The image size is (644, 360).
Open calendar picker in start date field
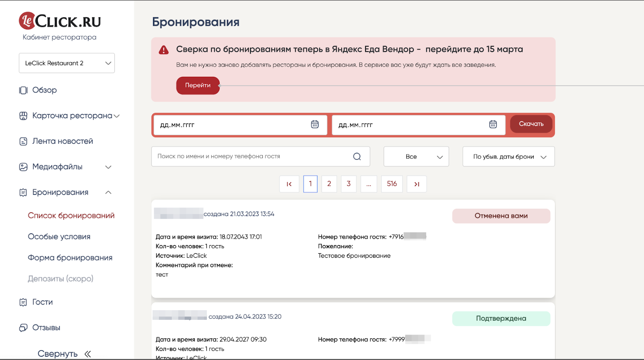(x=315, y=125)
